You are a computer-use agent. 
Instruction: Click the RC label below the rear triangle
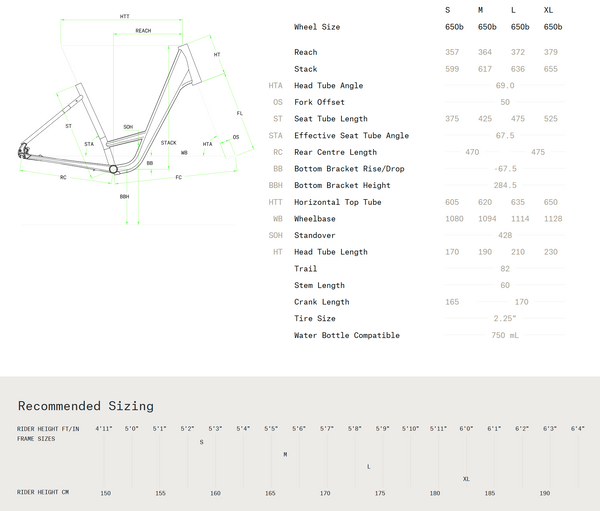pyautogui.click(x=62, y=177)
